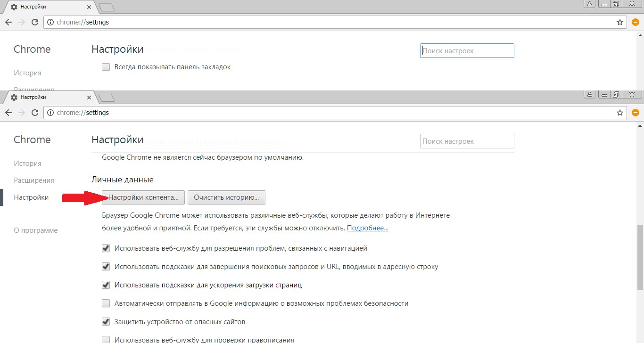This screenshot has width=644, height=343.
Task: Close the Настройки tab in the upper window
Action: coord(89,7)
